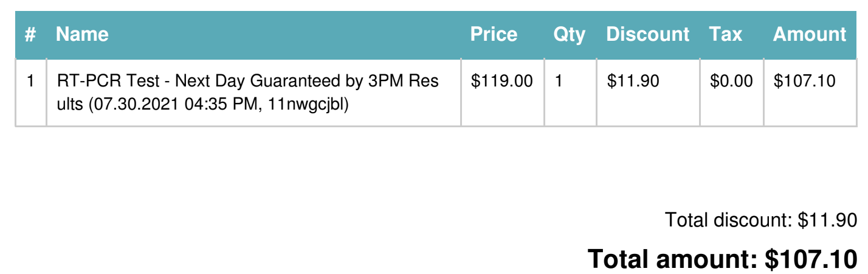The width and height of the screenshot is (868, 274).
Task: Click the Name column header
Action: [x=82, y=34]
